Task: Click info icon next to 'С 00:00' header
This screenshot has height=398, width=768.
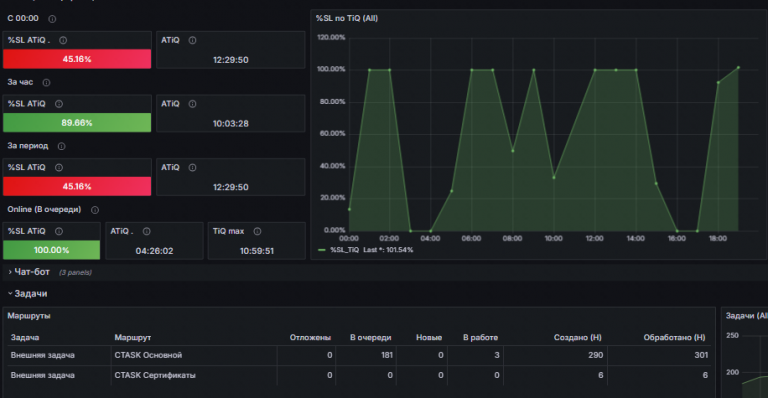Action: tap(52, 19)
